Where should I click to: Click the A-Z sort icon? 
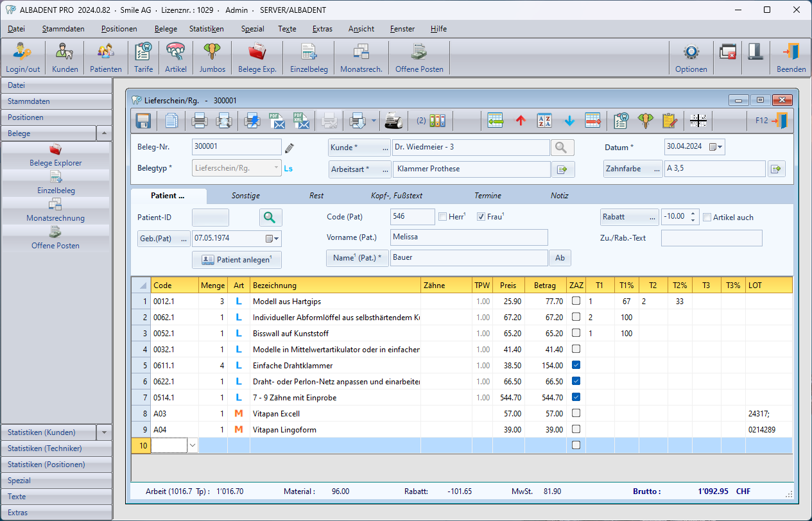544,121
